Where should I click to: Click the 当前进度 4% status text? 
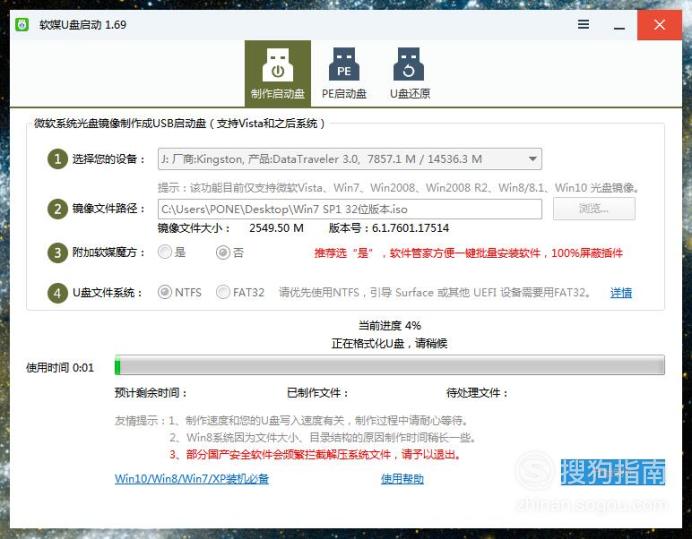(x=390, y=326)
